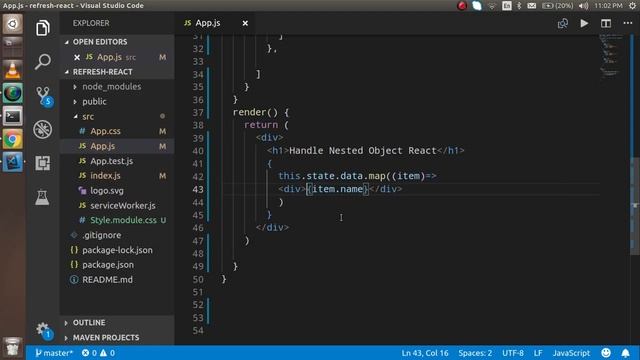Screen dimensions: 640x360
Task: Run the code with play button
Action: [584, 23]
